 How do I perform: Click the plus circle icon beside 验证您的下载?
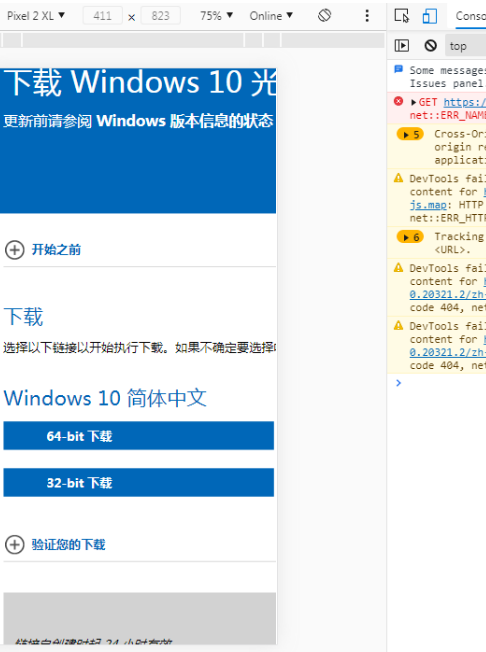point(15,544)
